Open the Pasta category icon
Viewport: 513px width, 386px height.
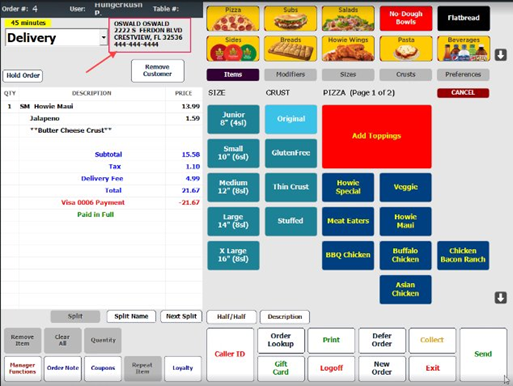click(406, 49)
